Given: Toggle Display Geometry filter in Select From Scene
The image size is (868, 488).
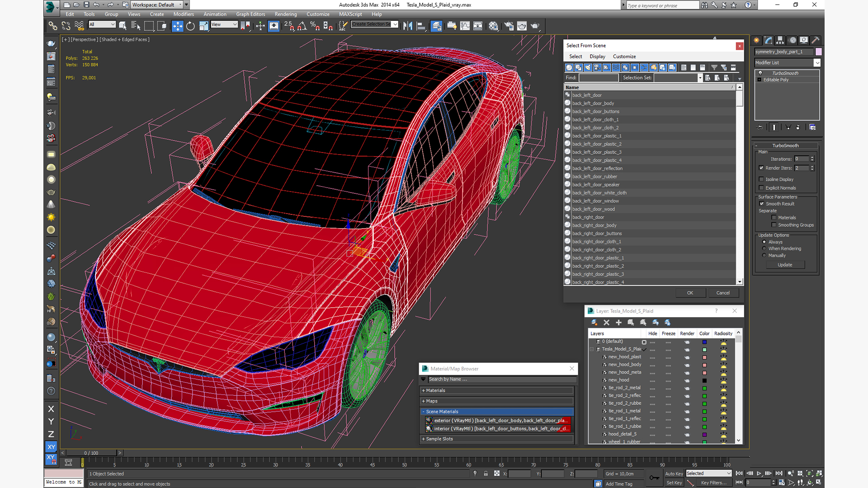Looking at the screenshot, I should pyautogui.click(x=569, y=68).
